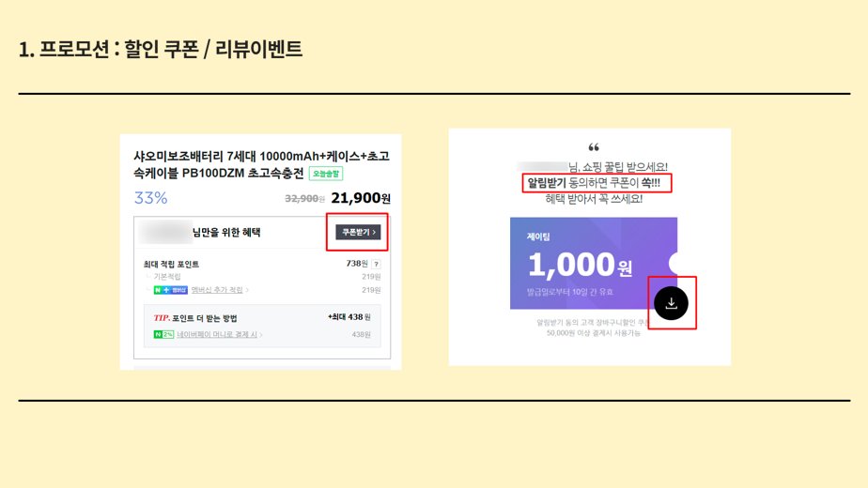
Task: Click the 최대 적립 포인트 label
Action: point(171,264)
